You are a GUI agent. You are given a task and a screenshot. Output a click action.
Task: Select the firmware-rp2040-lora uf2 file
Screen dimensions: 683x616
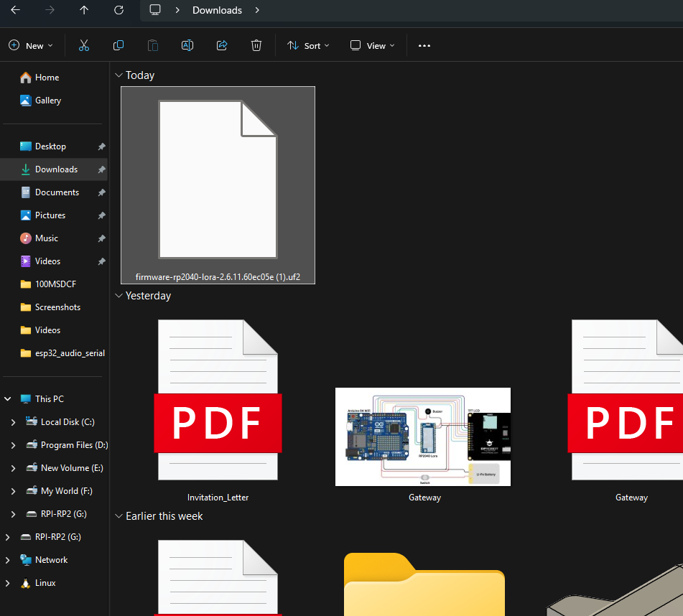(218, 185)
